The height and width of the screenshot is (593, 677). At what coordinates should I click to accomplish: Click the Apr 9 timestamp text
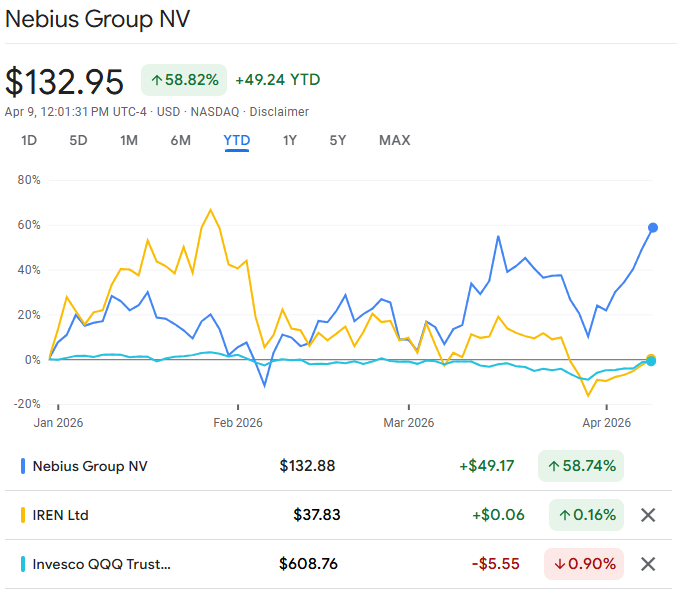click(x=76, y=112)
